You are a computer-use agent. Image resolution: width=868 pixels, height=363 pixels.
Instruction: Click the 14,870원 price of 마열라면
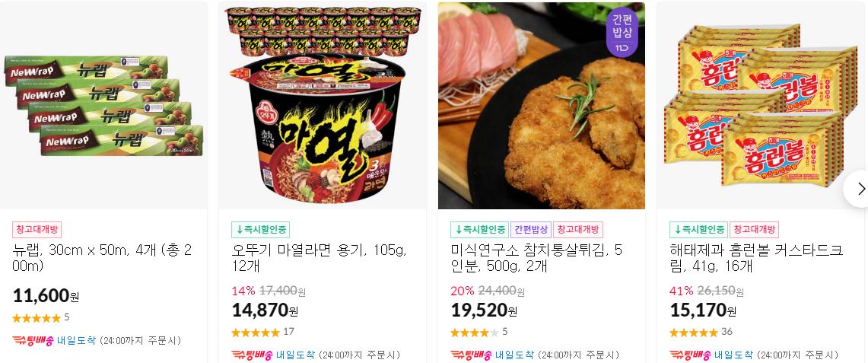click(265, 310)
